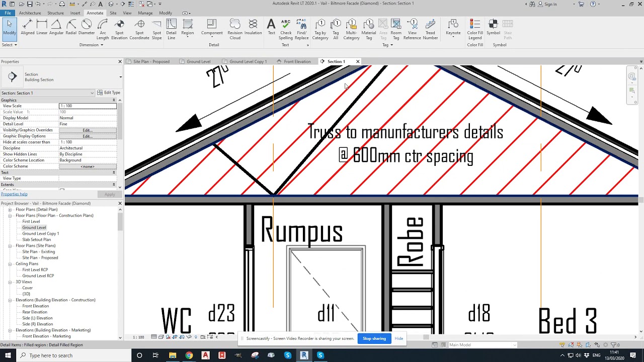644x362 pixels.
Task: Switch to the Front Elevation view tab
Action: [297, 61]
